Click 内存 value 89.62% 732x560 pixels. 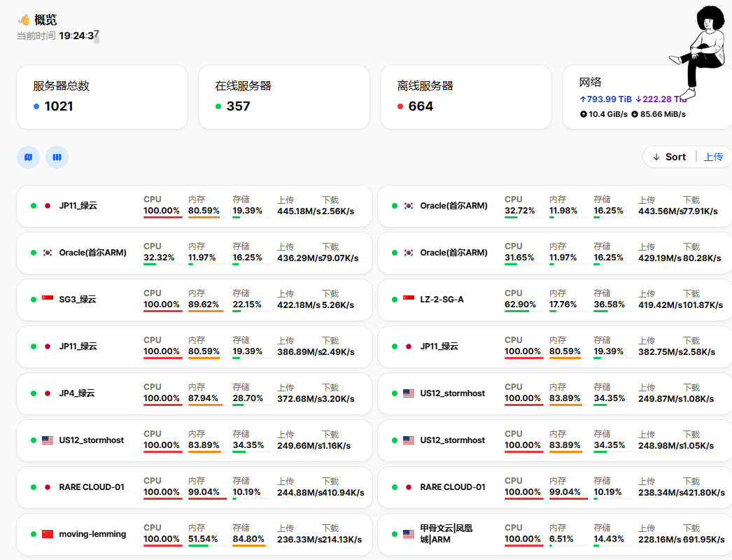tap(204, 304)
